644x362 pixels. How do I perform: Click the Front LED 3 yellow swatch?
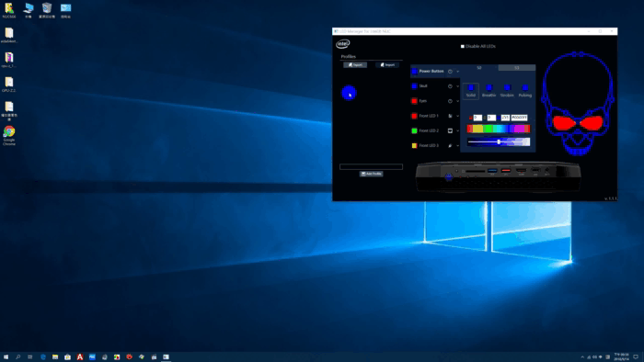tap(414, 145)
